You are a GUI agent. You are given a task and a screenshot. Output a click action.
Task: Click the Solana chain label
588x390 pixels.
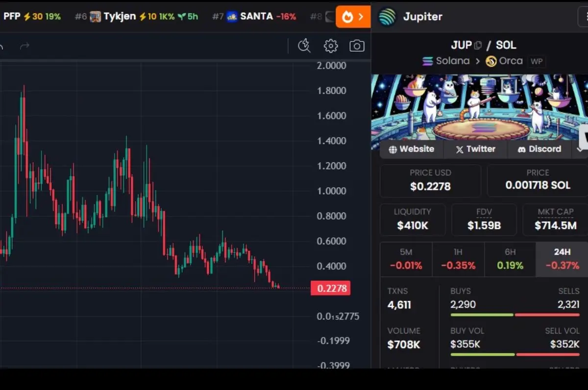(x=453, y=61)
